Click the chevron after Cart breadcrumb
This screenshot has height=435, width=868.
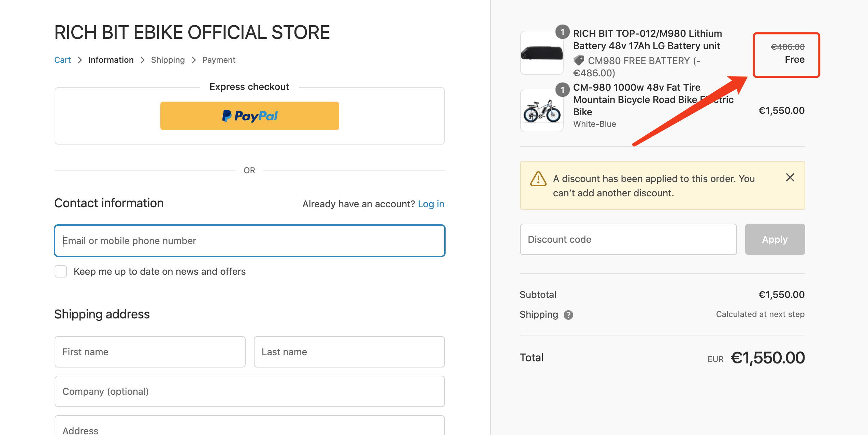point(79,60)
